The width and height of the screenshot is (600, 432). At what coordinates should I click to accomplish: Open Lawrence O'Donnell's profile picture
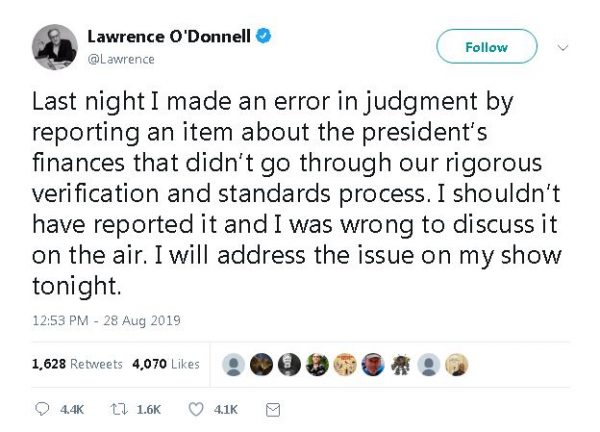pyautogui.click(x=54, y=47)
